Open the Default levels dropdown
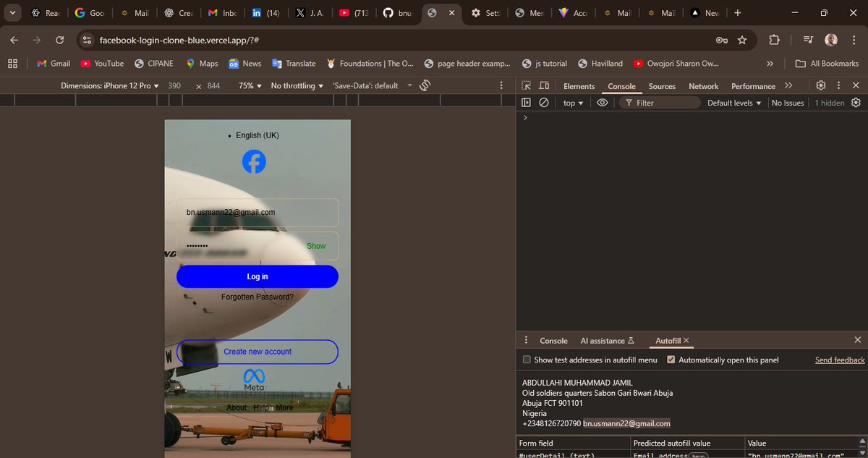 734,103
